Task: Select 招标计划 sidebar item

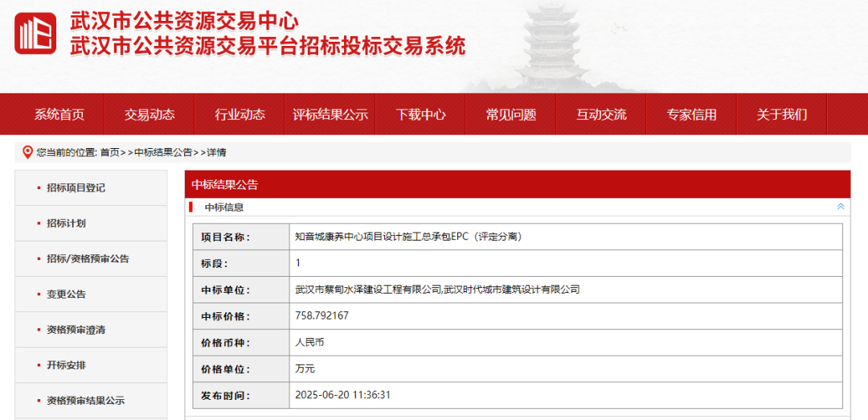Action: pos(66,223)
